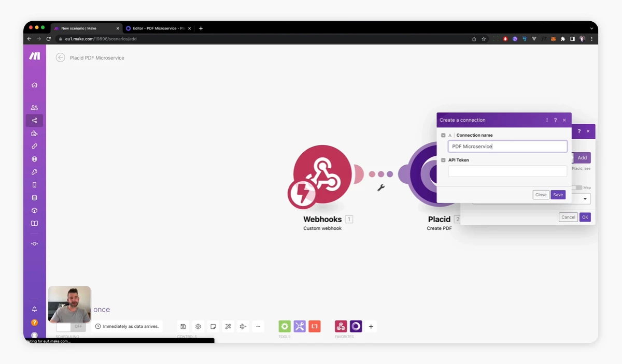This screenshot has height=364, width=622.
Task: Open notifications bell in sidebar
Action: click(x=34, y=309)
